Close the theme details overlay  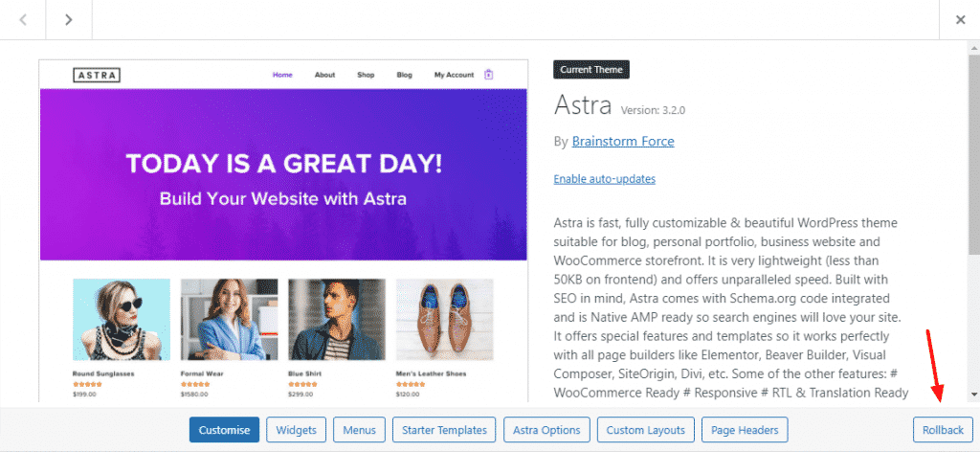[960, 20]
